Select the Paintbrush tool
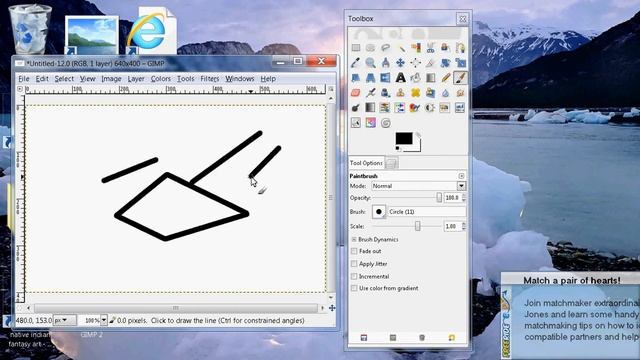The width and height of the screenshot is (640, 360). (460, 78)
